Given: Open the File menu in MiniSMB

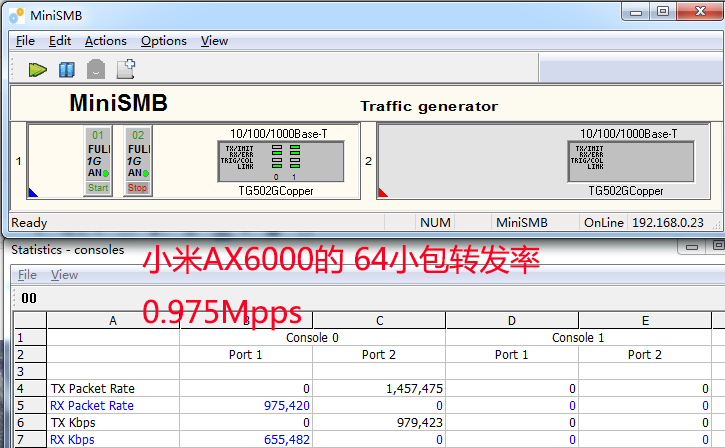Looking at the screenshot, I should [25, 41].
